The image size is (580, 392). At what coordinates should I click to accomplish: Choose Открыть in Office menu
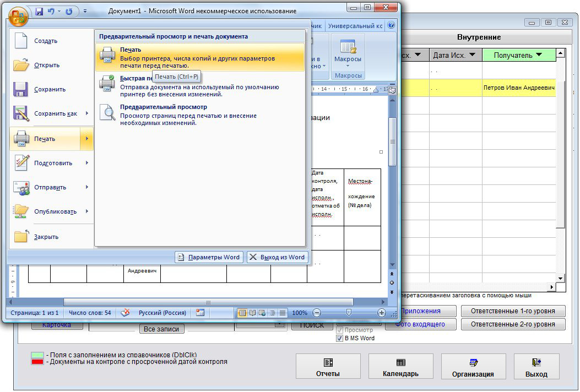(x=51, y=65)
